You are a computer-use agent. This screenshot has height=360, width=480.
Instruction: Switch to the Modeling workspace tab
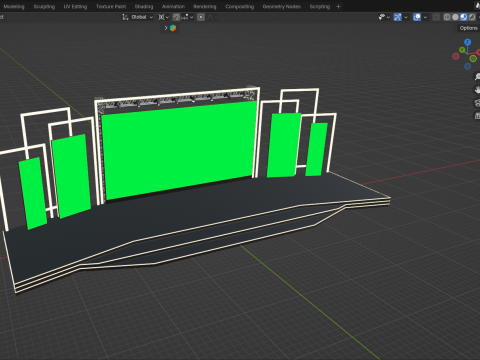pyautogui.click(x=14, y=7)
